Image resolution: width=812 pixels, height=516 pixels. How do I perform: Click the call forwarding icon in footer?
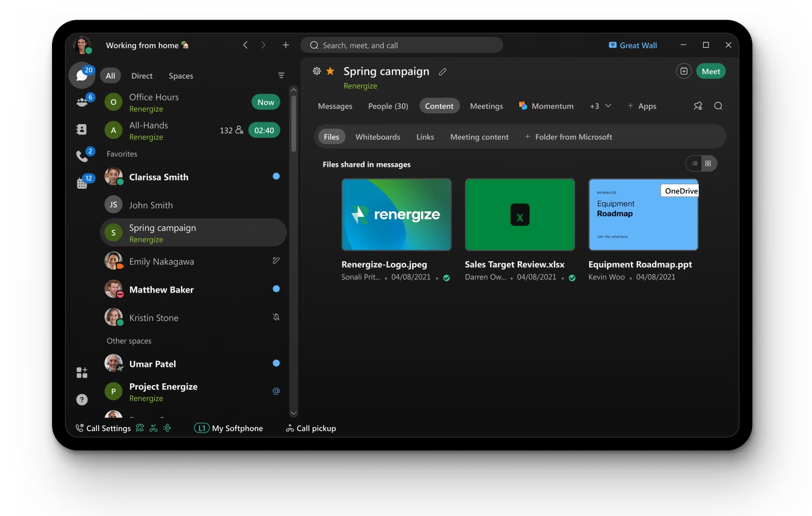point(140,428)
